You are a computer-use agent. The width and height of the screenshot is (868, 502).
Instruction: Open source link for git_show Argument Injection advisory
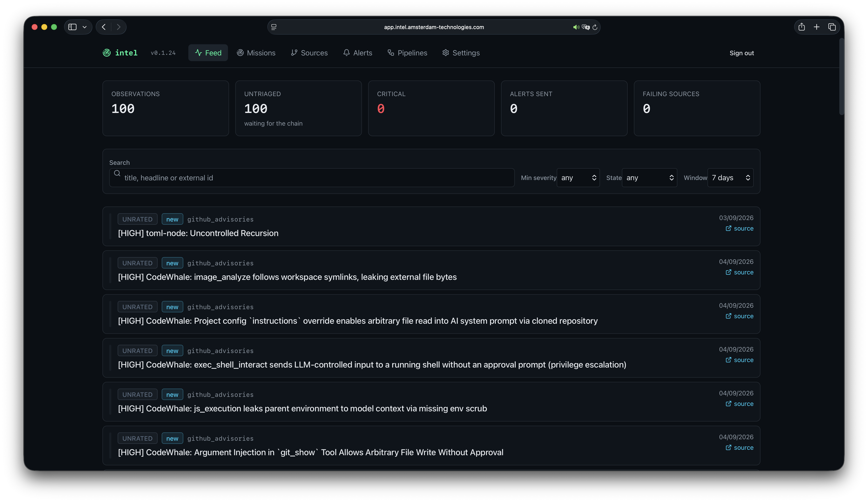point(739,448)
